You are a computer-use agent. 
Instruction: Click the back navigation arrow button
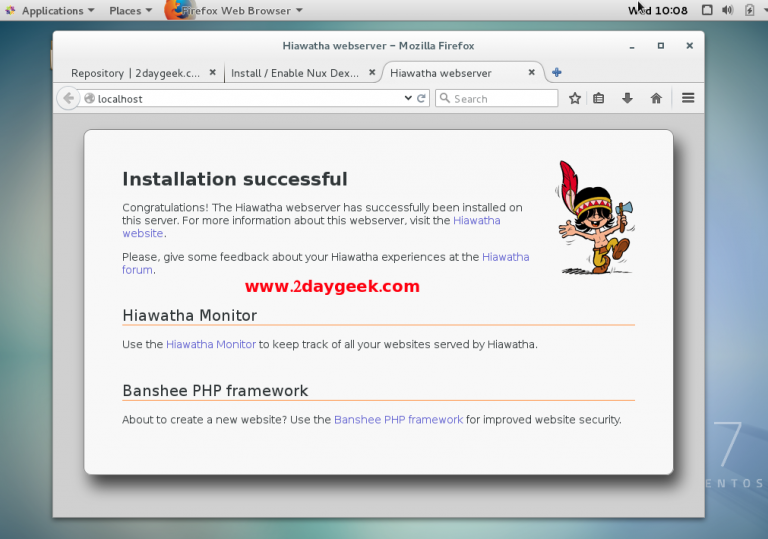(68, 98)
